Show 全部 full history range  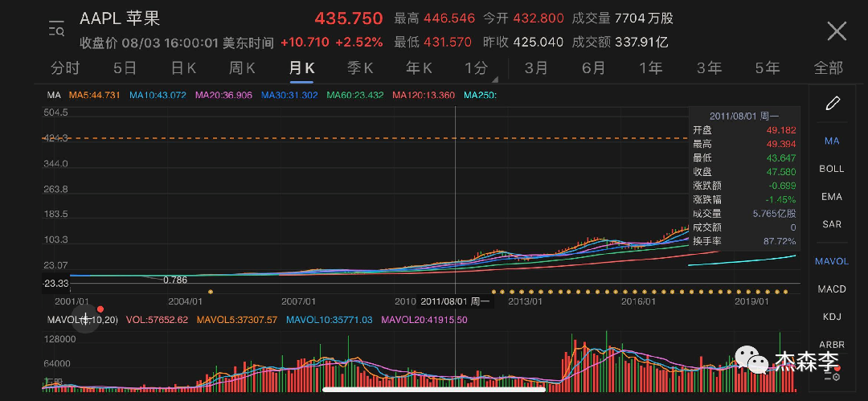(x=828, y=68)
